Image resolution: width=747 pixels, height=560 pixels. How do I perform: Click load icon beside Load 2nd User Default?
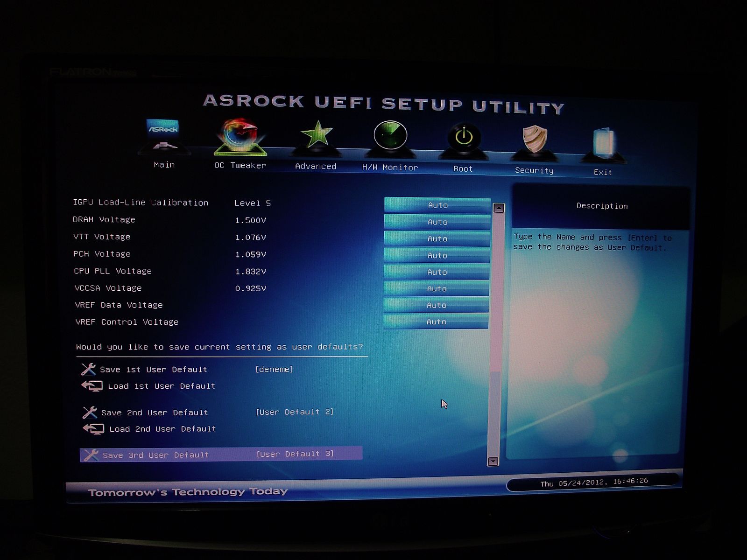click(x=93, y=428)
